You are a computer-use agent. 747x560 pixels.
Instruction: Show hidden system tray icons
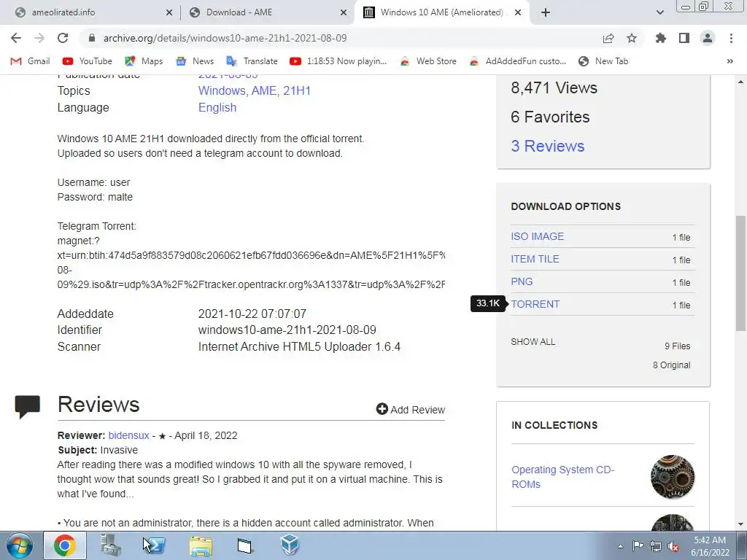620,546
